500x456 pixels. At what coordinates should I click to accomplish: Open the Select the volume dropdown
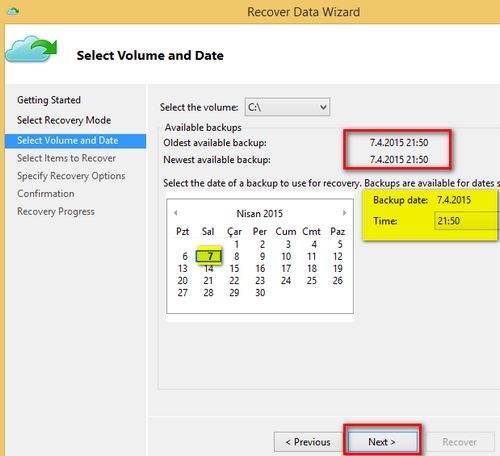click(287, 107)
